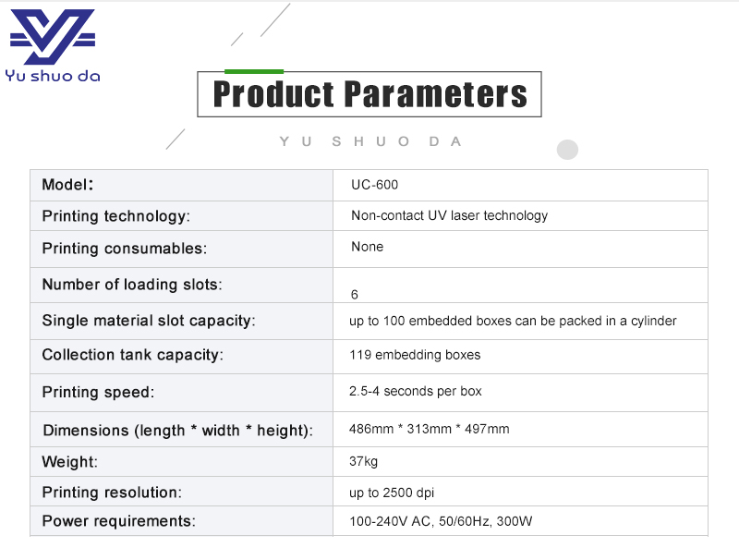Click the "Yu shuo da" logo text
This screenshot has width=739, height=560.
click(53, 76)
